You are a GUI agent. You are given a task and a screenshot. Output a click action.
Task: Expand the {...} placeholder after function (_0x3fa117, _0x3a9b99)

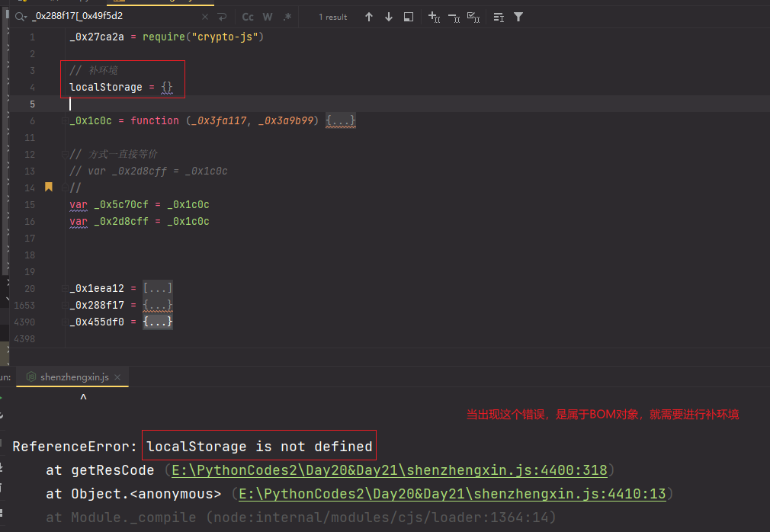click(341, 120)
